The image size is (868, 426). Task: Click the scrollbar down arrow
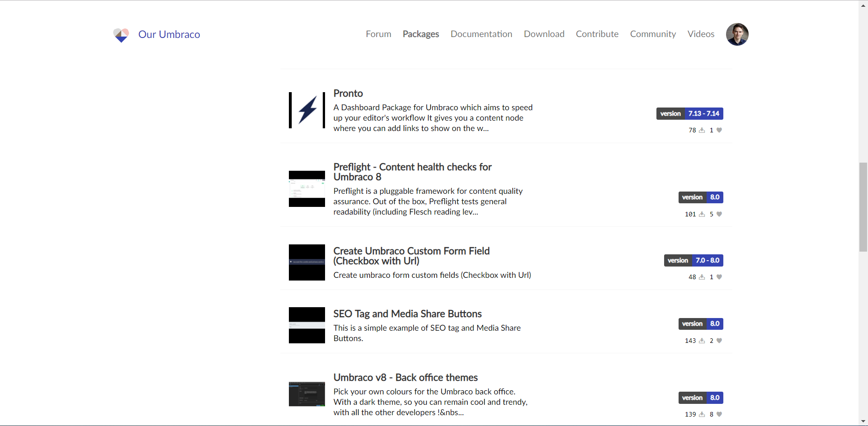pyautogui.click(x=863, y=420)
